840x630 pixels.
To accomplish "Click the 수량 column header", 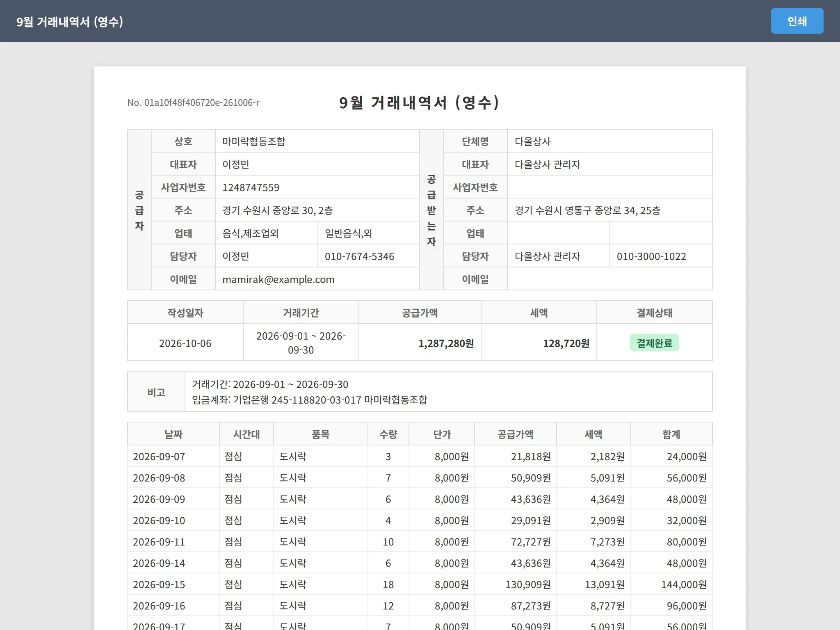I will (388, 434).
